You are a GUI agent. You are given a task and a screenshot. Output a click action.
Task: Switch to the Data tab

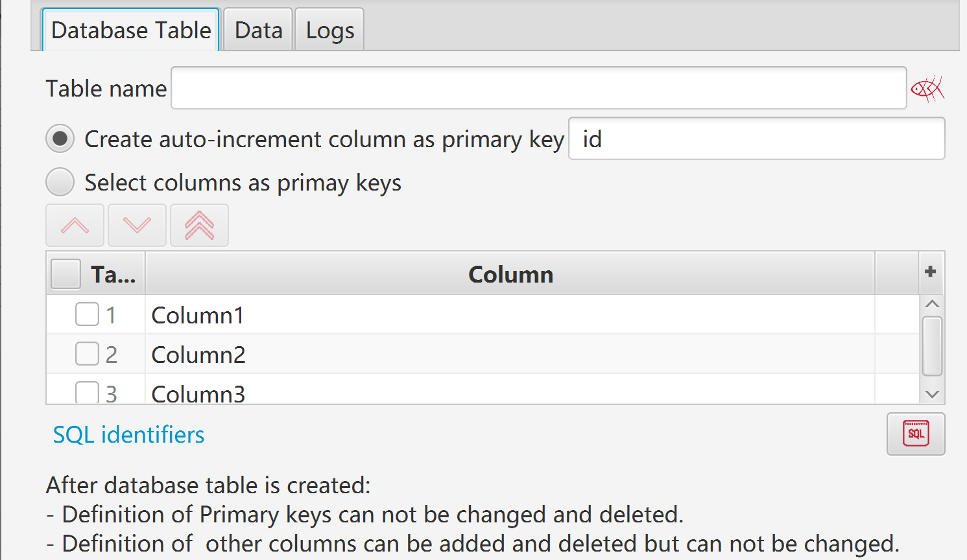(258, 30)
